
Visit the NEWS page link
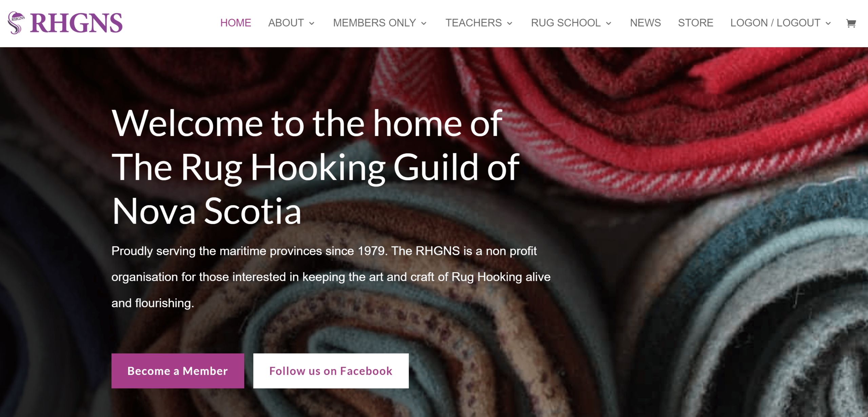[x=646, y=23]
